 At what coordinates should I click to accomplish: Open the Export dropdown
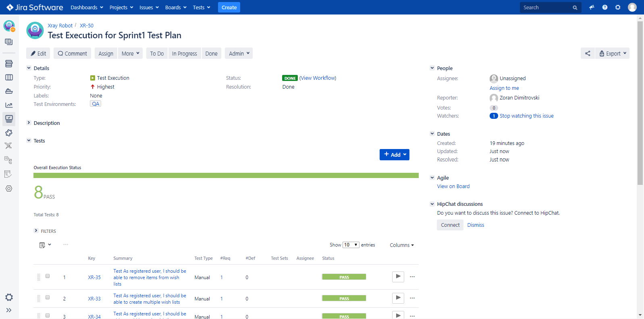pyautogui.click(x=613, y=53)
